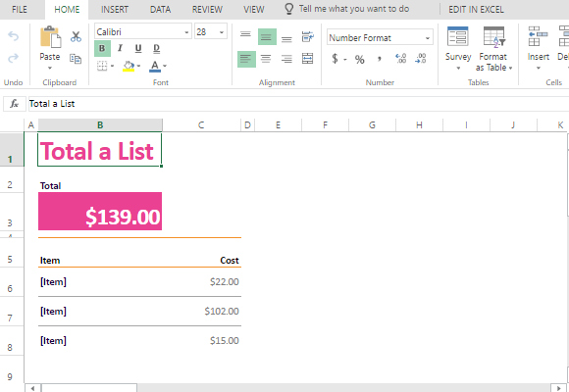
Task: Click the Cut scissors icon
Action: point(76,36)
